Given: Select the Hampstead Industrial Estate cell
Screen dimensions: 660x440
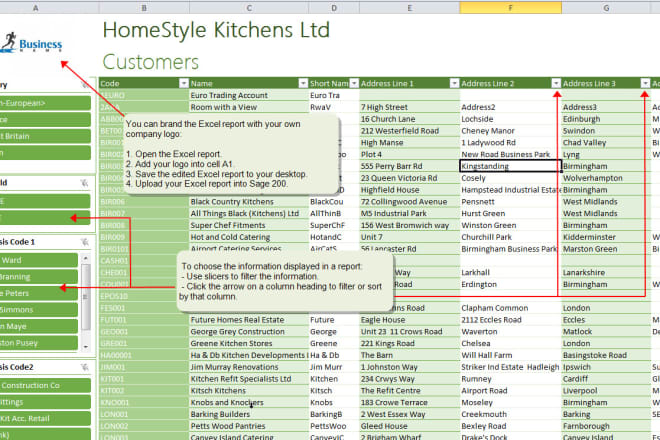Looking at the screenshot, I should [511, 189].
